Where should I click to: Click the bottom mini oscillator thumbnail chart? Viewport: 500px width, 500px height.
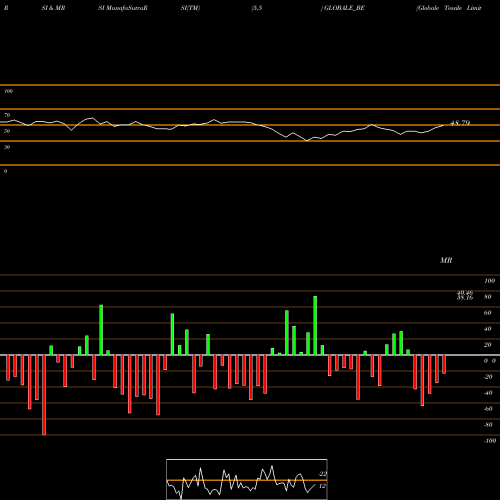tap(247, 479)
